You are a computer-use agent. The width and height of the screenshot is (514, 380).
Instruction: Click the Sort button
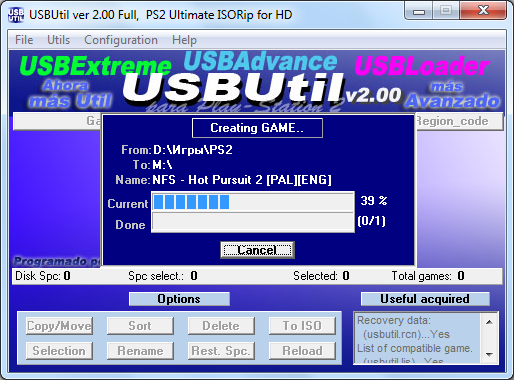140,326
